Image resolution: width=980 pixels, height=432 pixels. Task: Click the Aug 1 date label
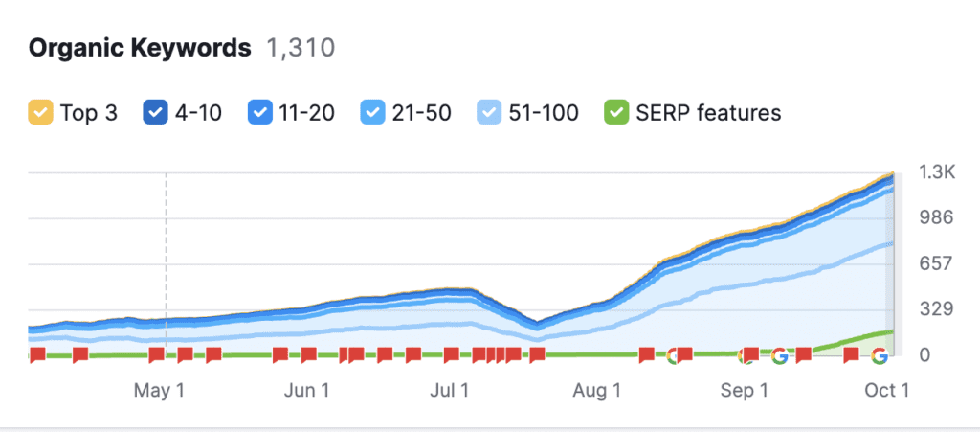(x=595, y=391)
